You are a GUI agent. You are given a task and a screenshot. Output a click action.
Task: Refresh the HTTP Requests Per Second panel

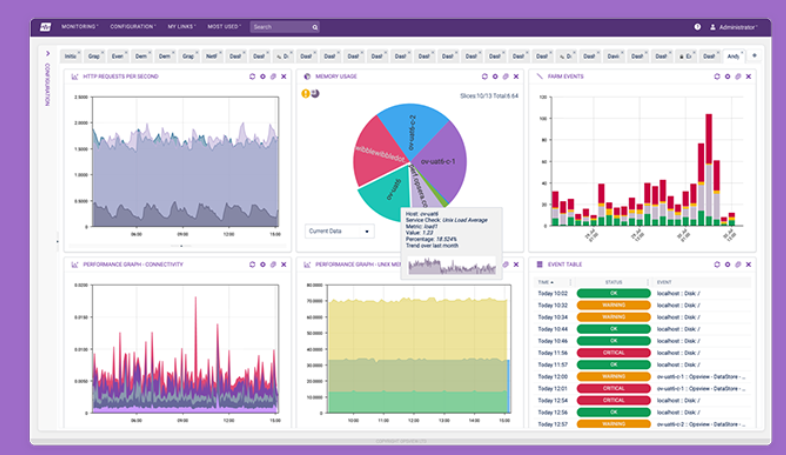[252, 76]
